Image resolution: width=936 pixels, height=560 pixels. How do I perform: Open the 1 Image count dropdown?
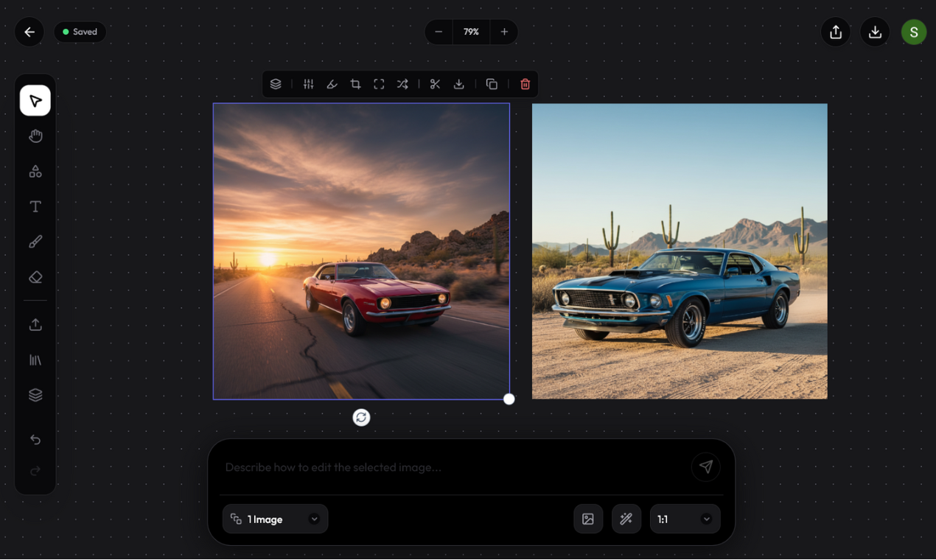[x=275, y=519]
